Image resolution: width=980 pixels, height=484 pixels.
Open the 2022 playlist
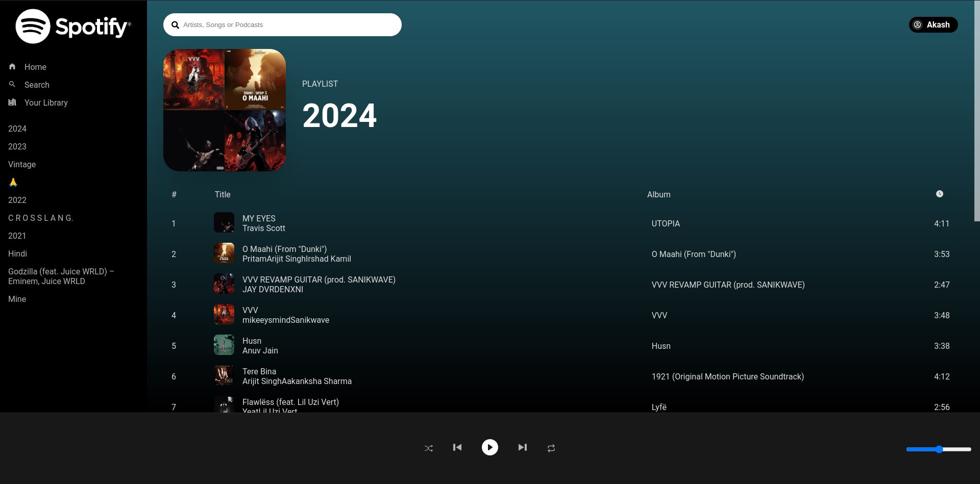click(17, 200)
